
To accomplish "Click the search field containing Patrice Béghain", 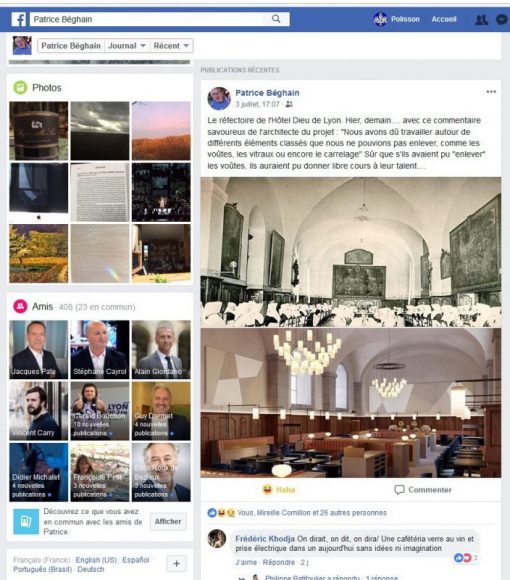I will 147,19.
